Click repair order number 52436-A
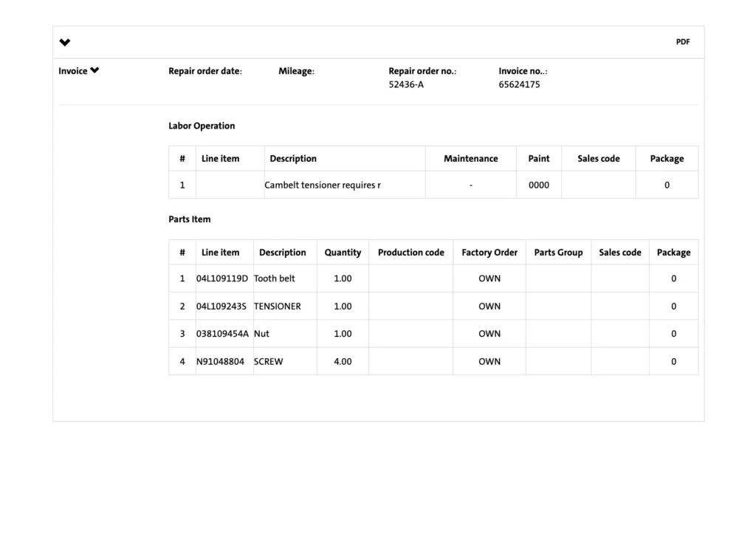 (406, 84)
